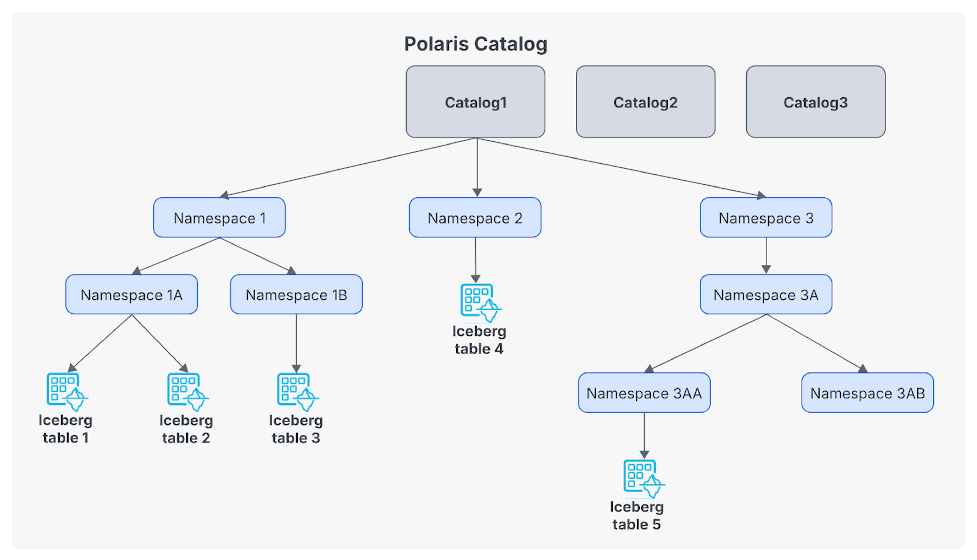Click the 'Iceberg table 5' label

637,516
